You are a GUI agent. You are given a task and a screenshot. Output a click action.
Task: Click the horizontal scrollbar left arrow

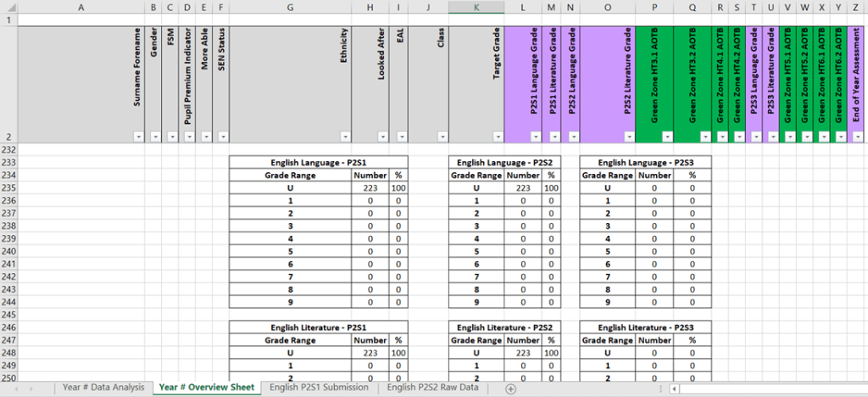(675, 389)
